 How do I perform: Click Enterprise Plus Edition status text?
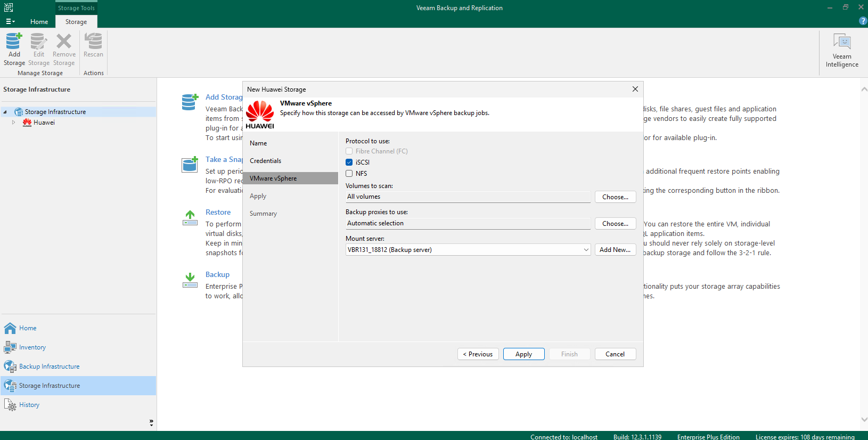point(708,437)
